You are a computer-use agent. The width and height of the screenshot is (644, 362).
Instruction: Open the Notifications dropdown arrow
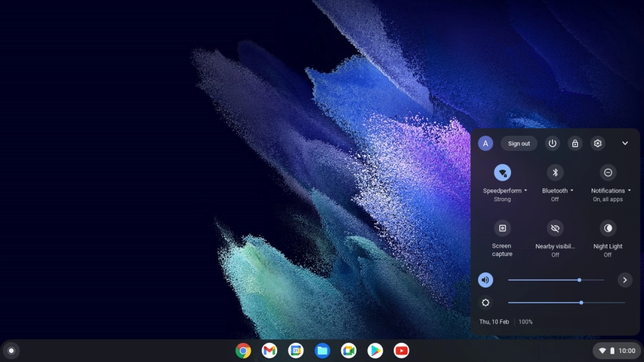tap(630, 191)
